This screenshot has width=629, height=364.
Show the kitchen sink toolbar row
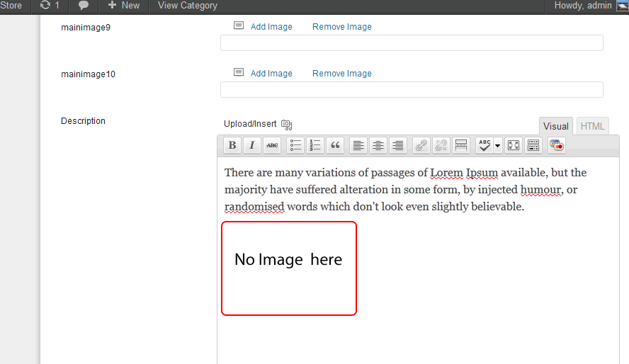click(533, 145)
